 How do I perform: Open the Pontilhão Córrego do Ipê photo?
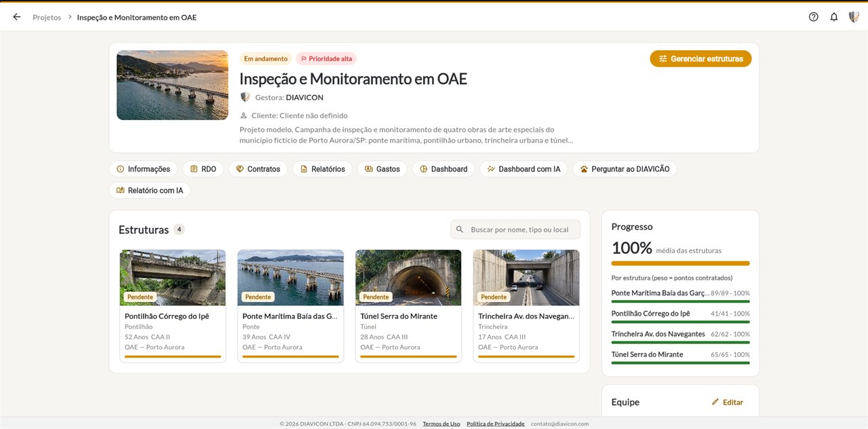tap(173, 278)
